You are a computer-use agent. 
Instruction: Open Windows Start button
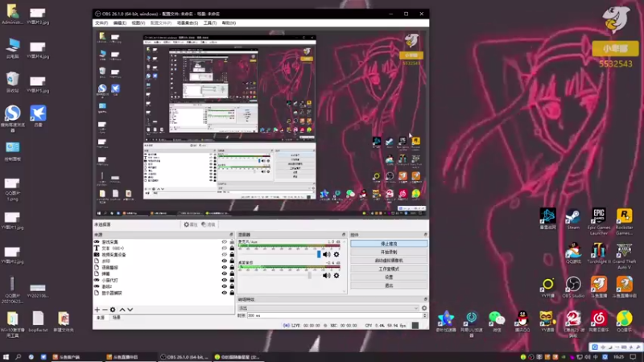6,357
